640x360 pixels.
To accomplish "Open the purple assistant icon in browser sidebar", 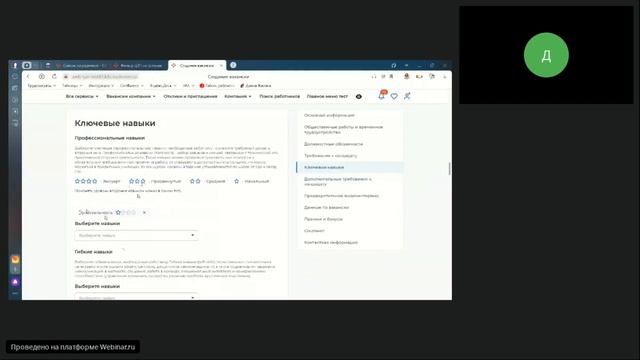I will point(15,282).
